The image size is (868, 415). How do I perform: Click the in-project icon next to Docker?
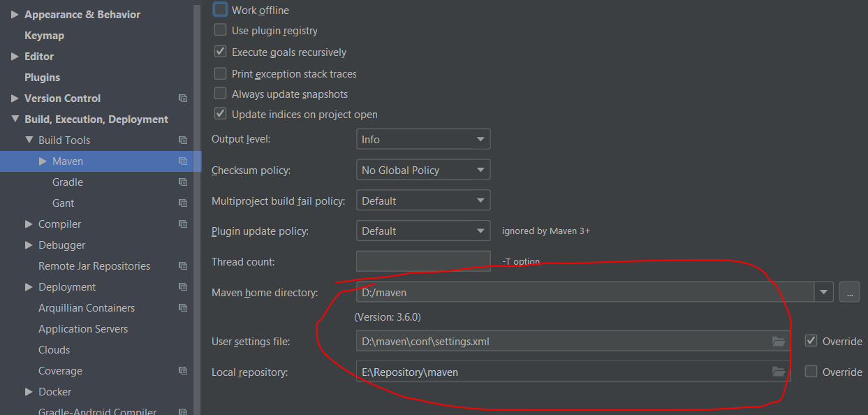[183, 391]
